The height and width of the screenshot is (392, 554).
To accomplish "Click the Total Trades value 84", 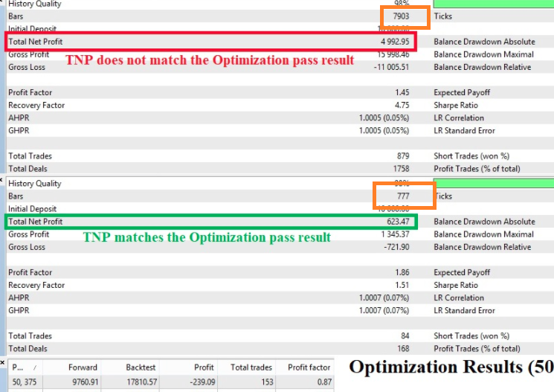I will [x=405, y=336].
